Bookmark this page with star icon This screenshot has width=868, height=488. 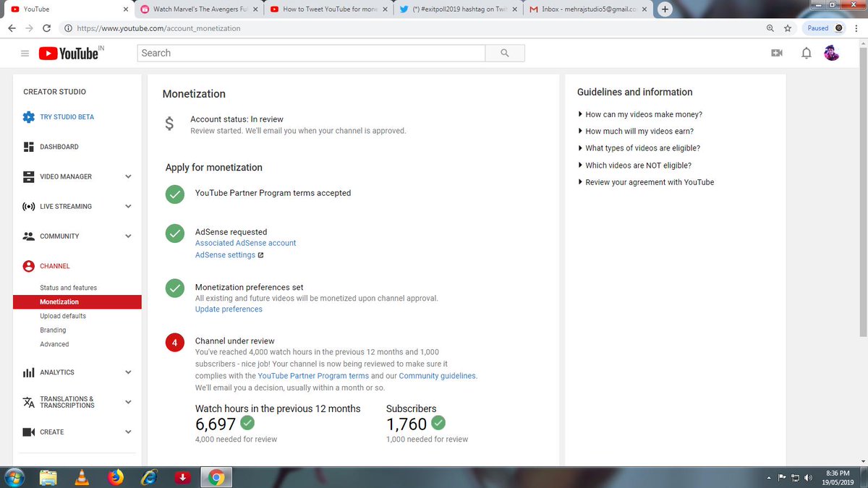tap(787, 28)
